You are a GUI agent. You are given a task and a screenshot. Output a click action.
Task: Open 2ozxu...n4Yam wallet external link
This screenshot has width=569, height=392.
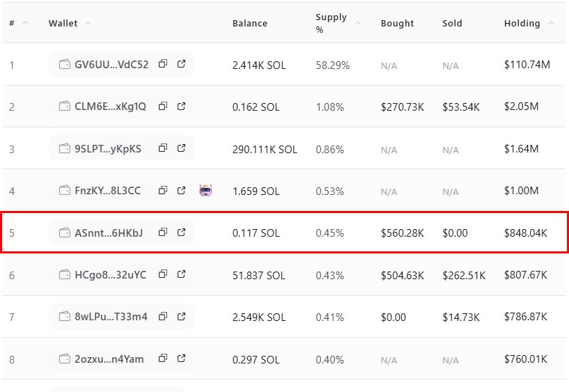click(x=182, y=359)
